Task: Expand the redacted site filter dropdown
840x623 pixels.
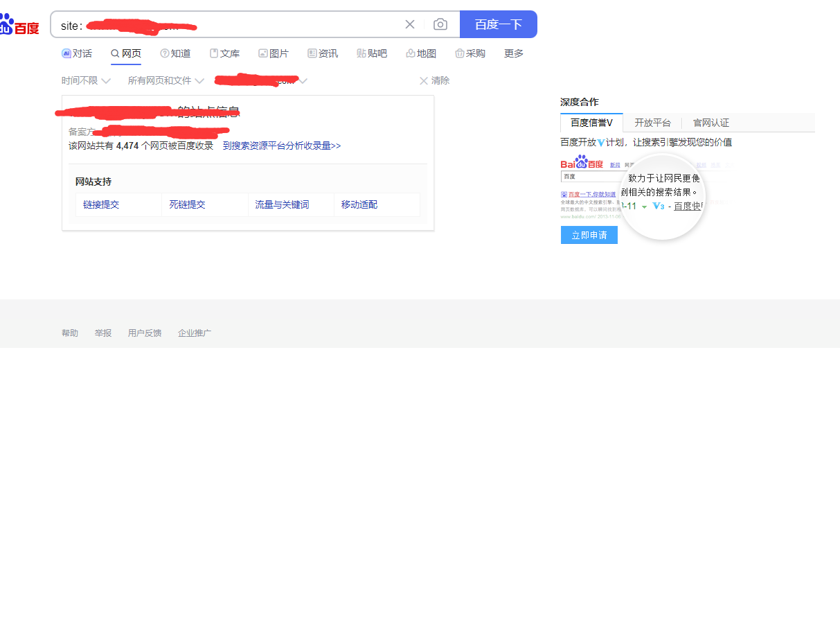Action: point(261,80)
